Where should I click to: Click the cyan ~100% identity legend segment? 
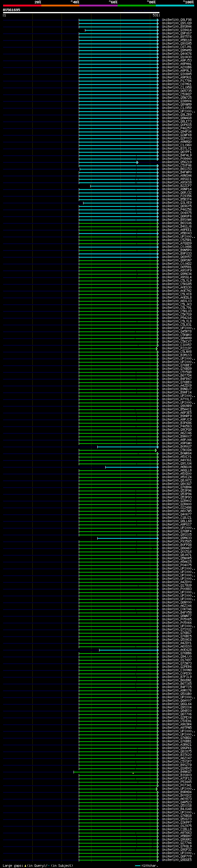point(175,6)
